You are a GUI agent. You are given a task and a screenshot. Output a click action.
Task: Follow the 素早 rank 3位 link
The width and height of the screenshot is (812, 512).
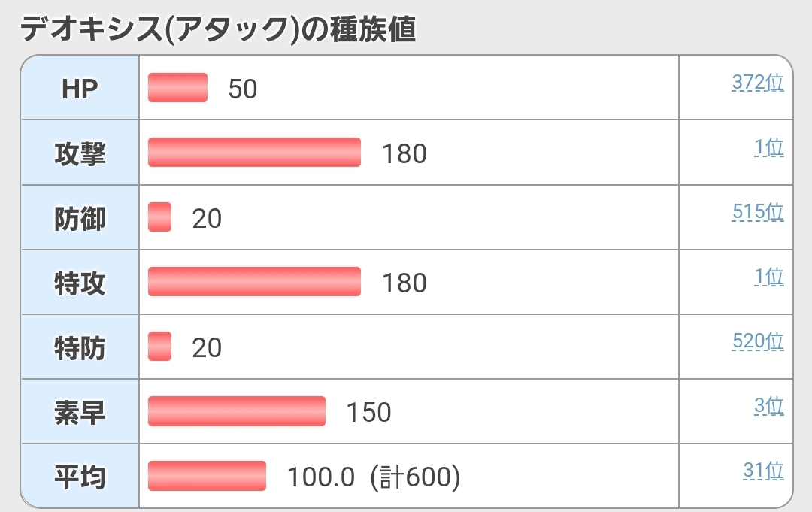768,406
